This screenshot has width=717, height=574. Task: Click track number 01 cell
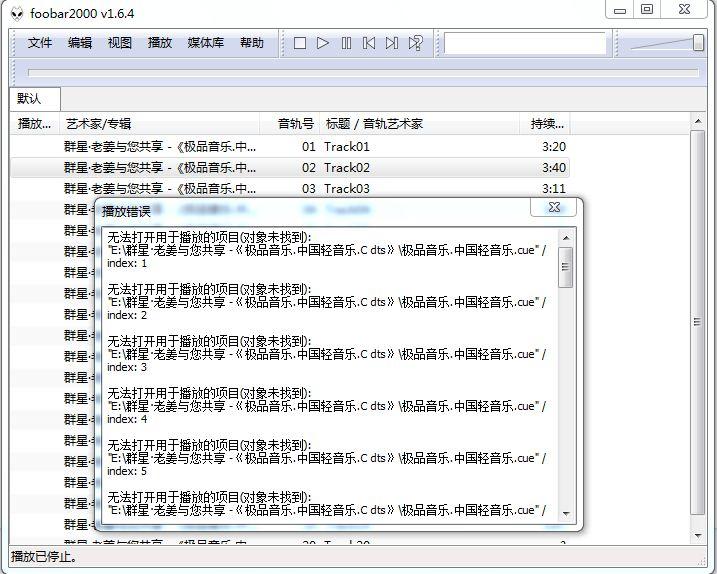(x=309, y=147)
